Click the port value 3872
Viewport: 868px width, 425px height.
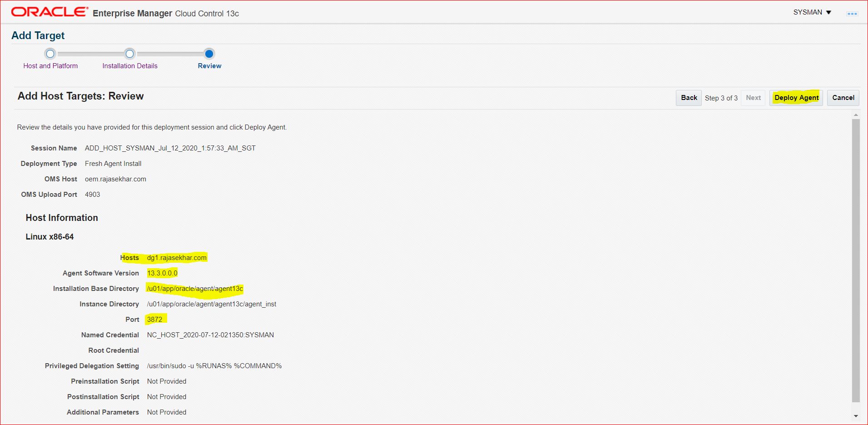point(154,320)
